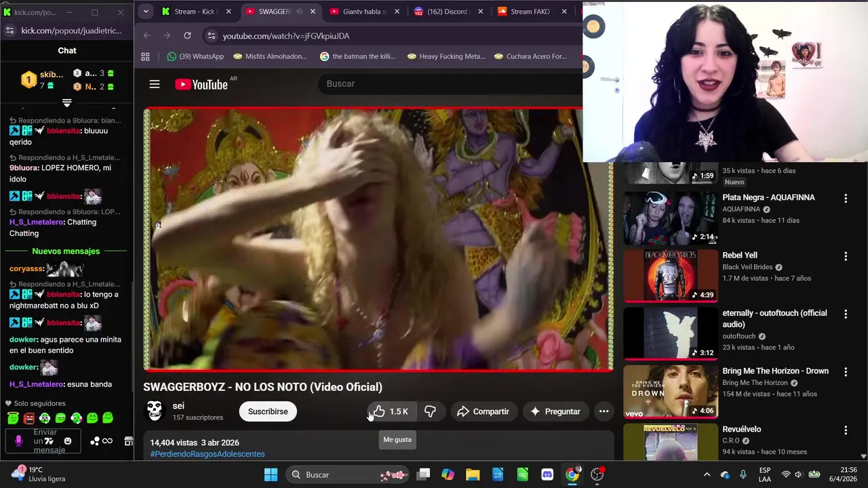Viewport: 868px width, 488px height.
Task: Reload the YouTube page
Action: [187, 36]
